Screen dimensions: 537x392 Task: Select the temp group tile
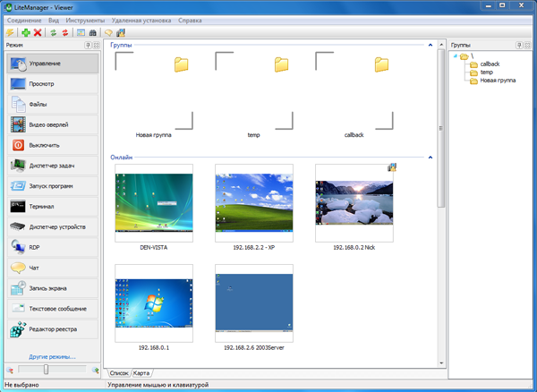[x=254, y=95]
